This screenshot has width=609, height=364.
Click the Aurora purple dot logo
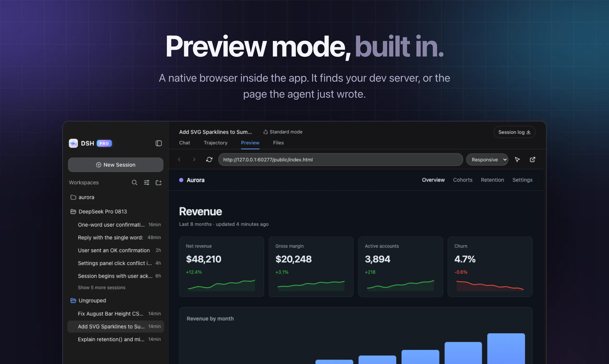(181, 180)
